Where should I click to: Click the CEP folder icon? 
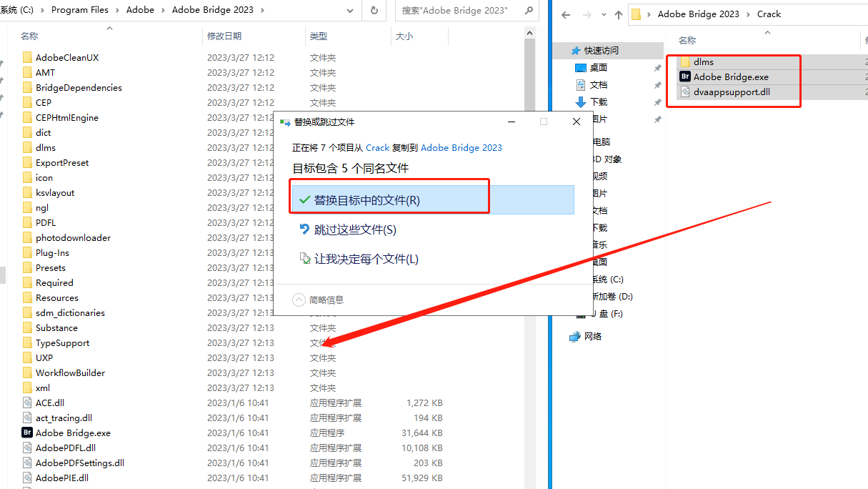(x=27, y=102)
